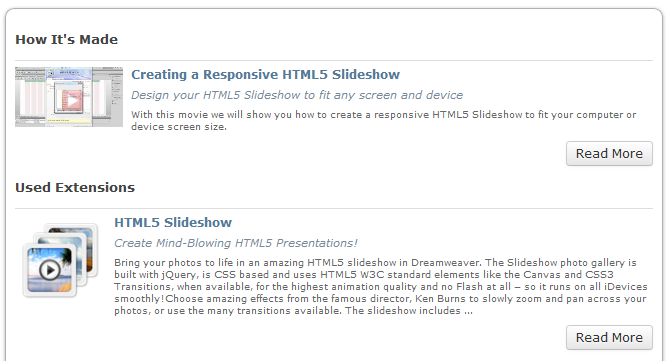
Task: Click the sentence starting With this movie we will show
Action: (384, 120)
